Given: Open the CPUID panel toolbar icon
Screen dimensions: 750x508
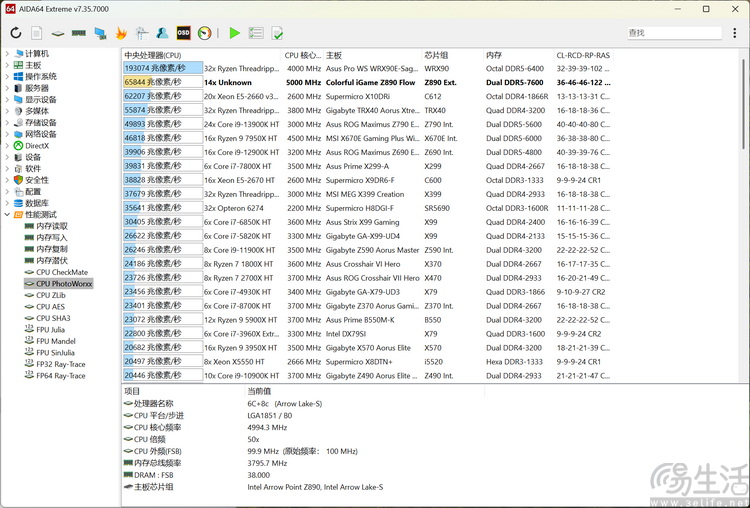Looking at the screenshot, I should [142, 33].
